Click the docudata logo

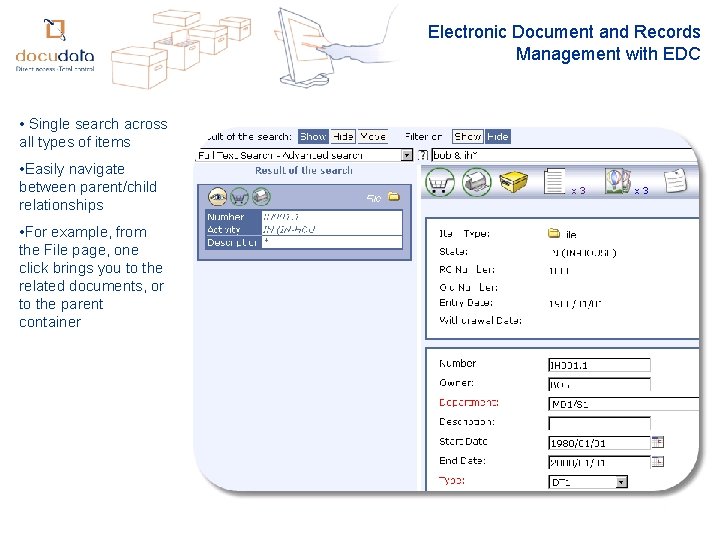point(55,45)
